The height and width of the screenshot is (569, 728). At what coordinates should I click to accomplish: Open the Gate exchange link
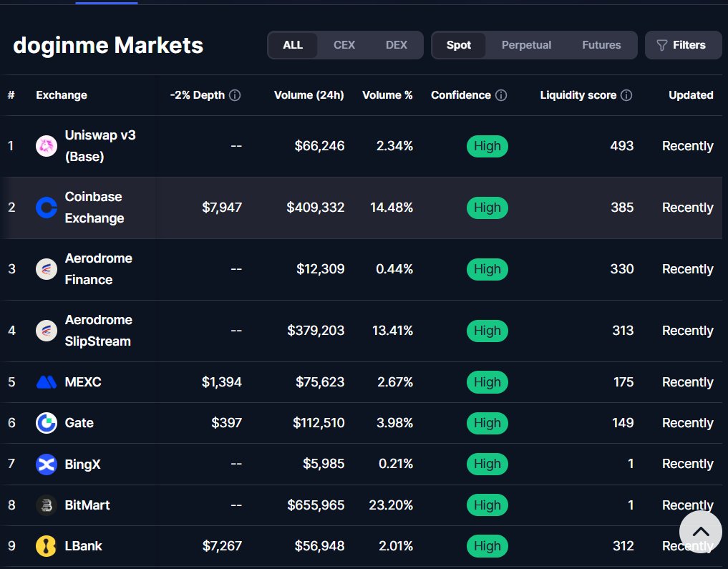79,423
